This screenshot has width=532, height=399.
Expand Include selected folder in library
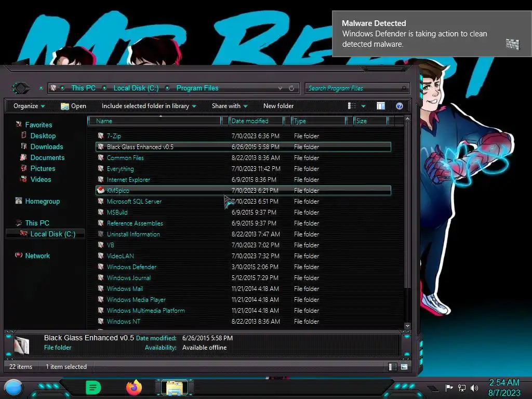(x=149, y=106)
